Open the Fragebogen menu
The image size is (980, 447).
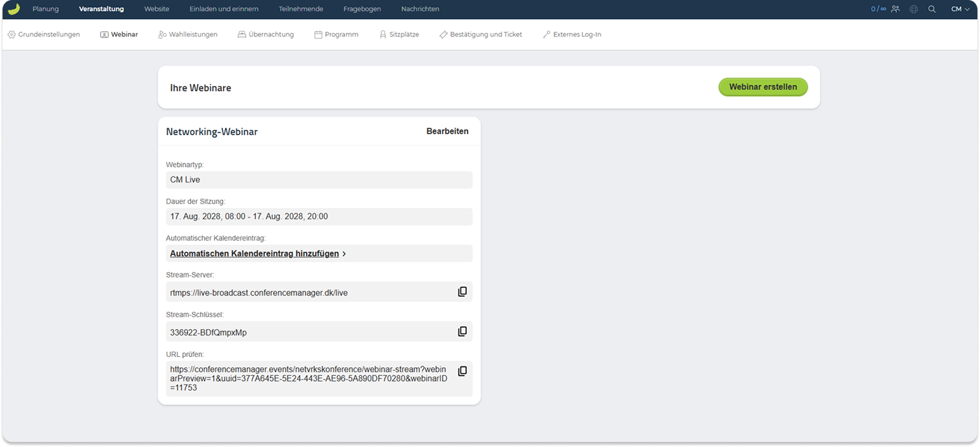pos(362,9)
